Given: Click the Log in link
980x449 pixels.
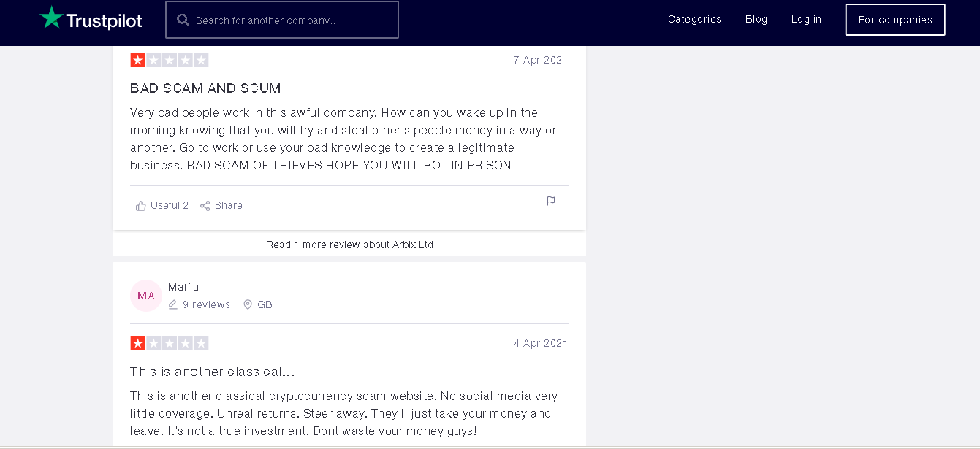Looking at the screenshot, I should click(806, 20).
